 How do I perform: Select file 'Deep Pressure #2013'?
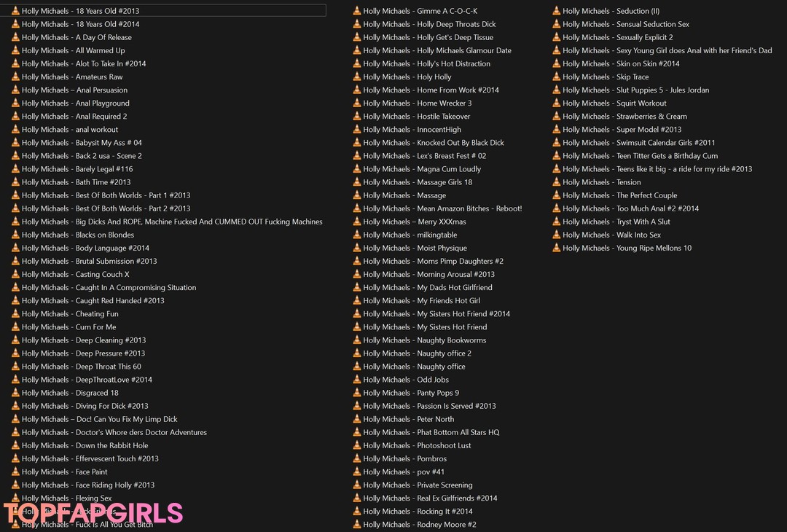click(x=83, y=353)
